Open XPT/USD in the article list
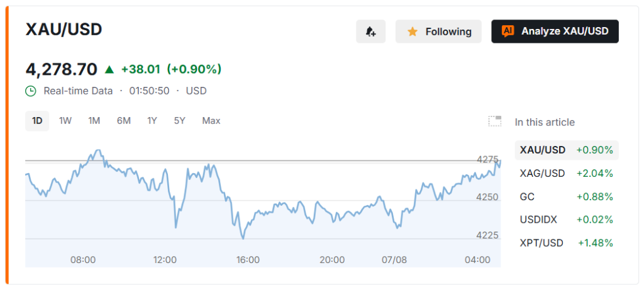Screen dimensions: 644x292 [567, 243]
